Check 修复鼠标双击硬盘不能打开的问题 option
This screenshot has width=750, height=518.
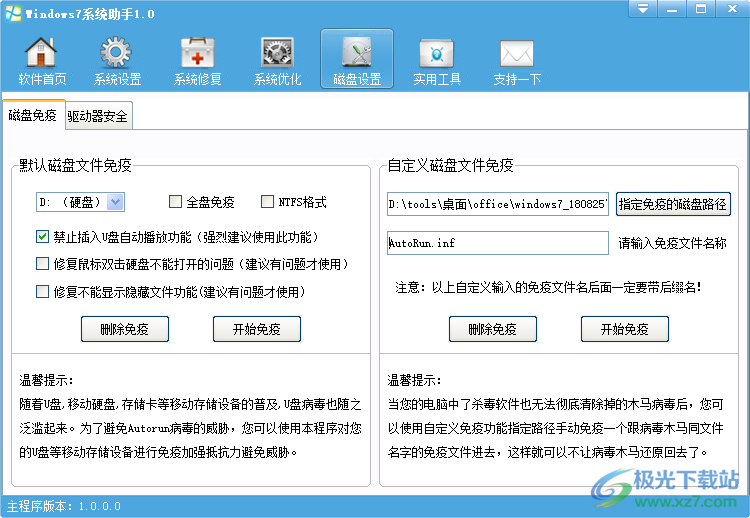(x=43, y=264)
